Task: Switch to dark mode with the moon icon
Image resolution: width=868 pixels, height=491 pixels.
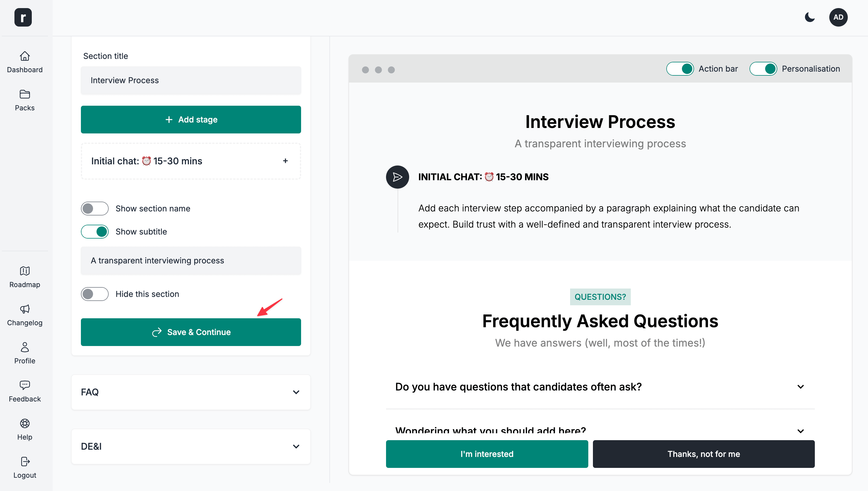Action: point(810,18)
